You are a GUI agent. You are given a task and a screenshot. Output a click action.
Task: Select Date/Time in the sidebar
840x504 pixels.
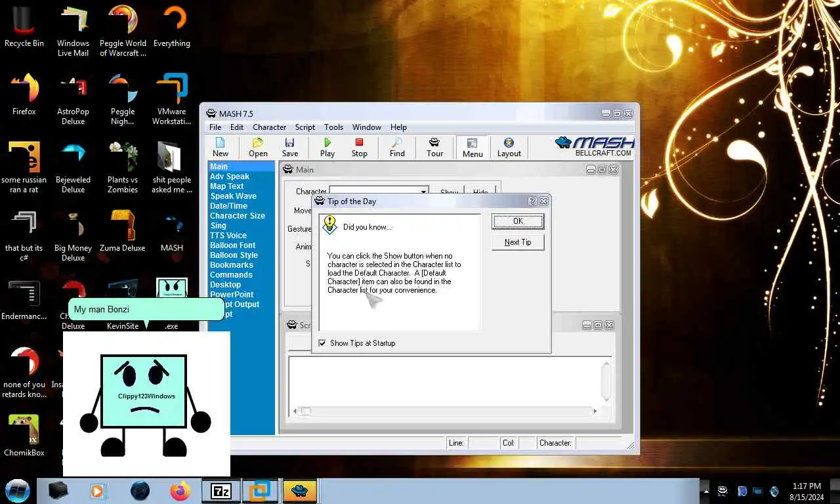click(228, 206)
